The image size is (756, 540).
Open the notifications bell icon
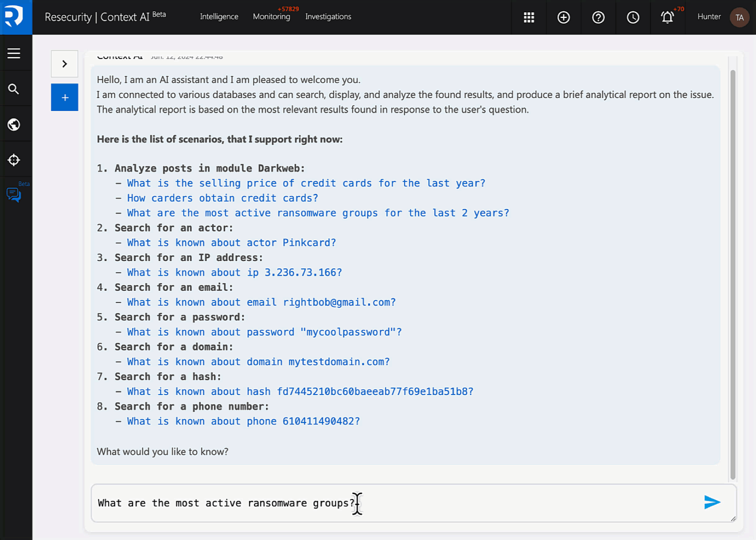pyautogui.click(x=667, y=17)
